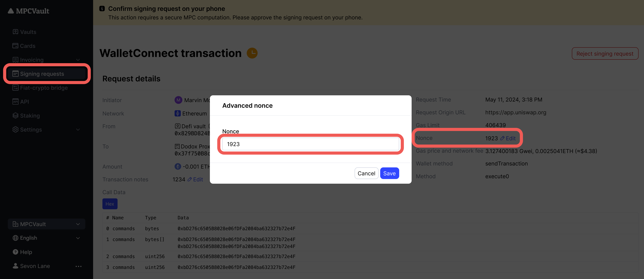Screen dimensions: 644x279
Task: Click the Help question mark icon
Action: [x=16, y=252]
